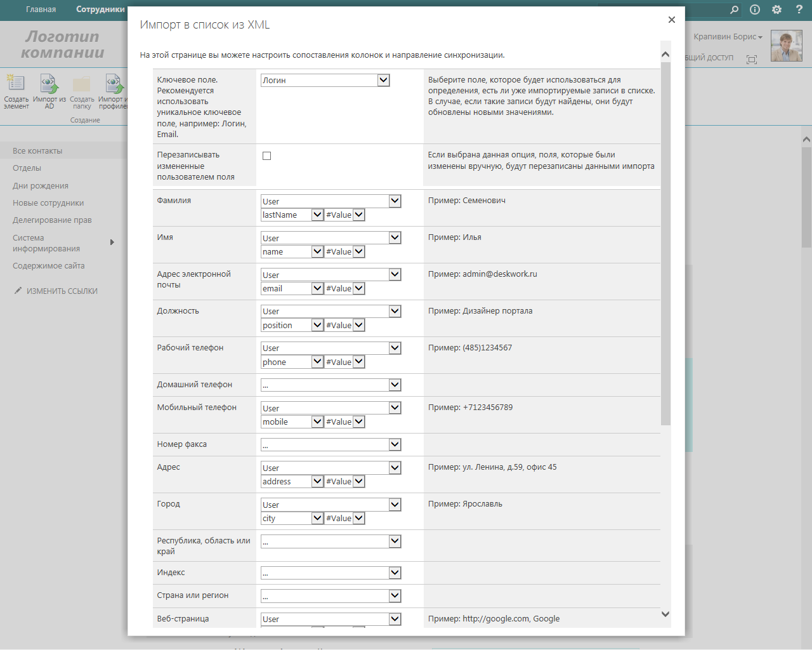Click the dialog vertical scrollbar thumb

[x=665, y=244]
